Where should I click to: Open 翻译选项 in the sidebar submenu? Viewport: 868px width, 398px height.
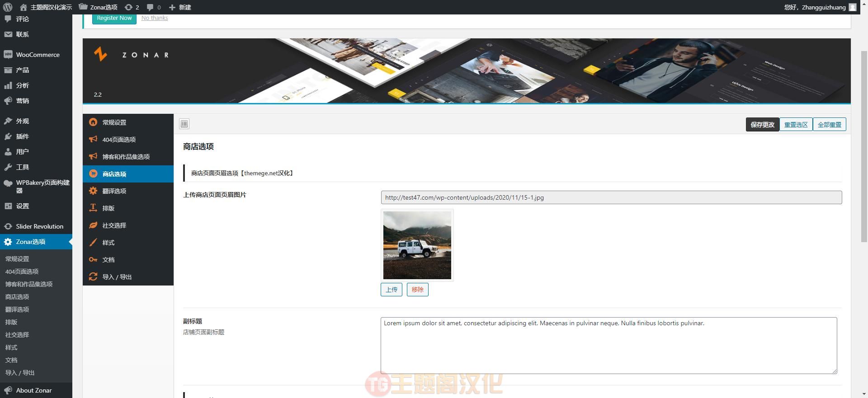click(17, 309)
